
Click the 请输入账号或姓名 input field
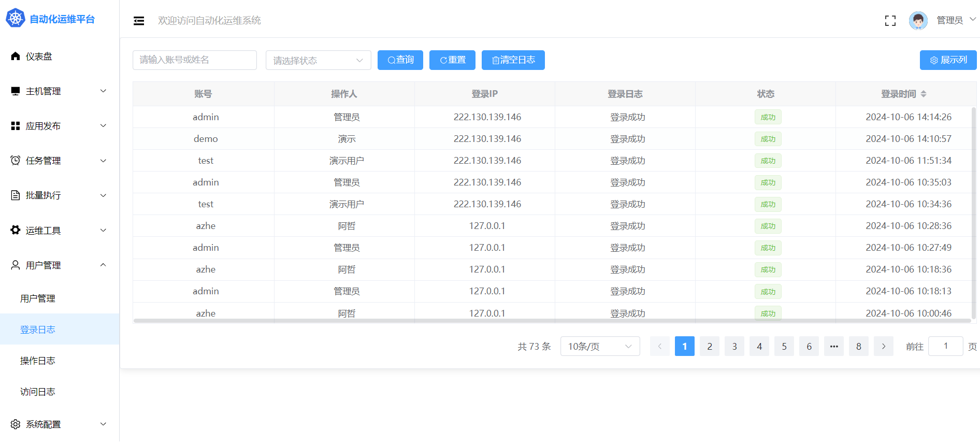tap(194, 60)
